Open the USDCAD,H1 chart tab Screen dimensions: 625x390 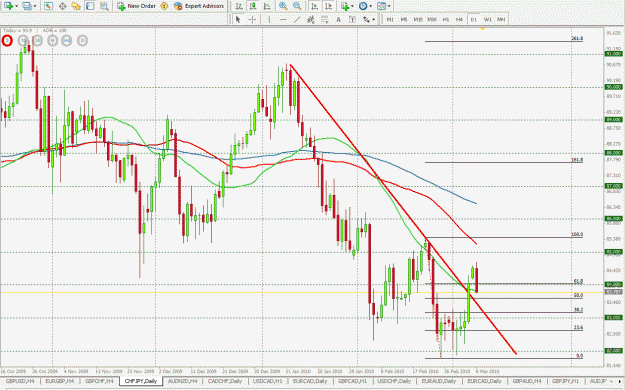click(267, 382)
